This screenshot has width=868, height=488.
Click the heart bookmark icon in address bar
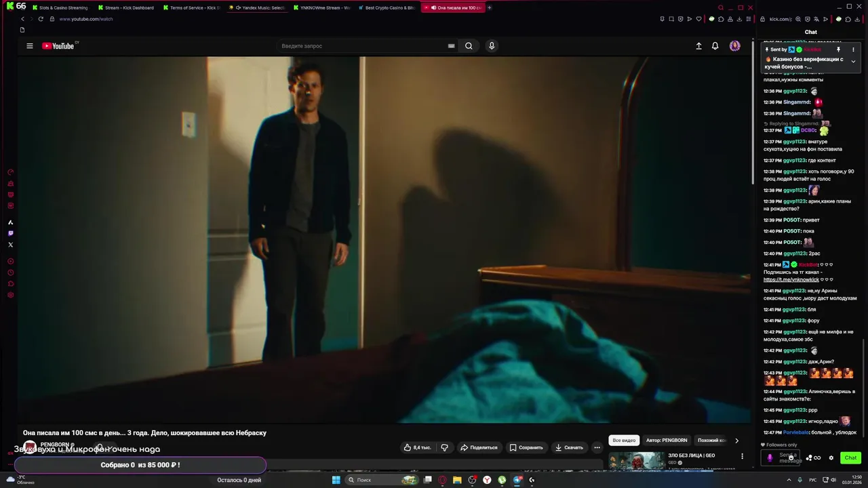point(698,19)
